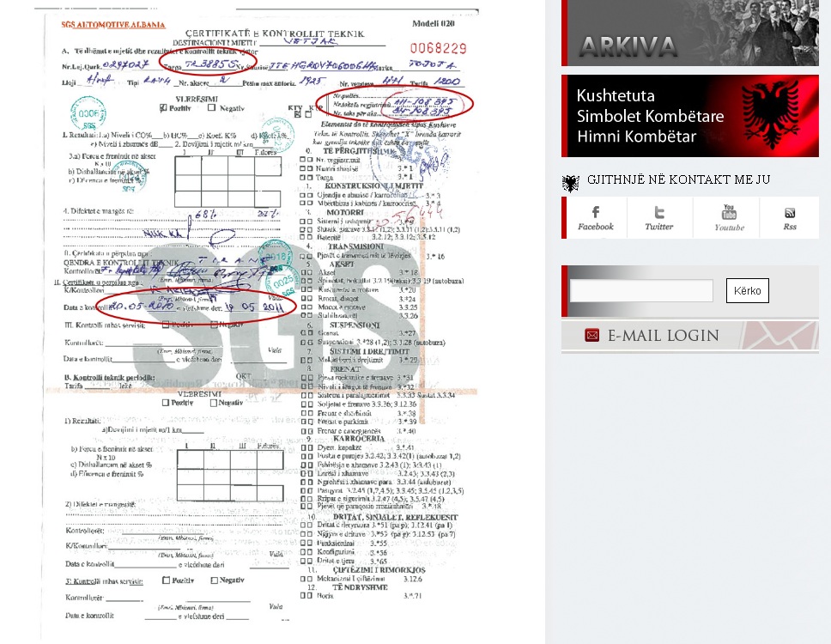Open the ARKIVA banner
Image resolution: width=831 pixels, height=644 pixels.
[x=690, y=33]
